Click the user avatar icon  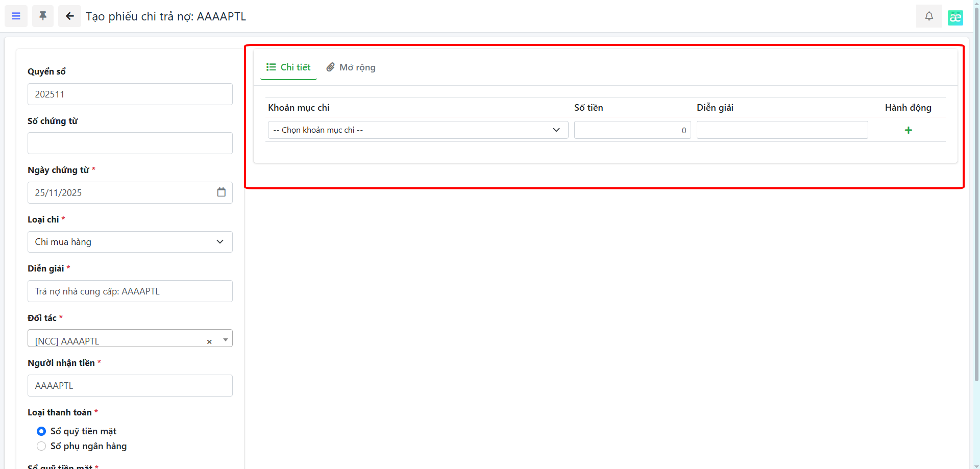955,17
